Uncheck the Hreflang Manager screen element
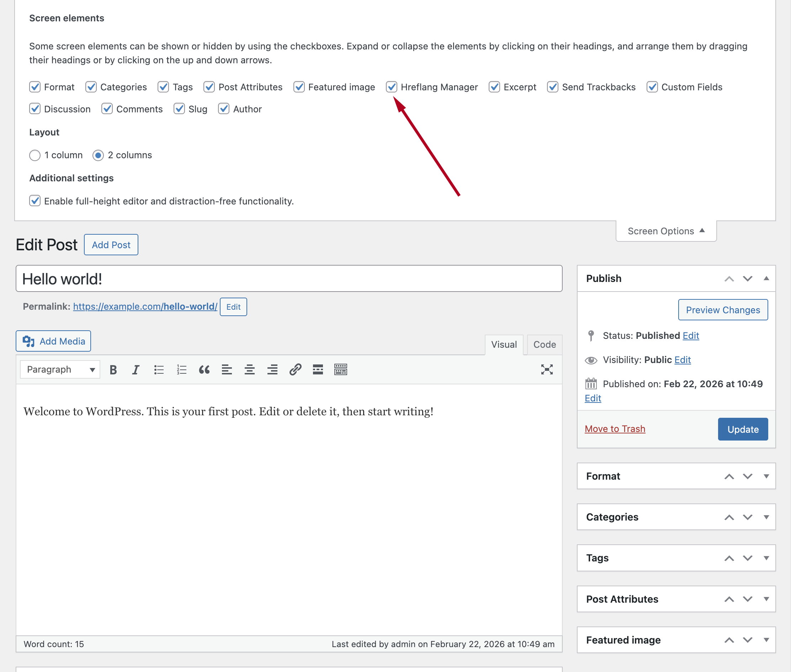 click(x=392, y=87)
